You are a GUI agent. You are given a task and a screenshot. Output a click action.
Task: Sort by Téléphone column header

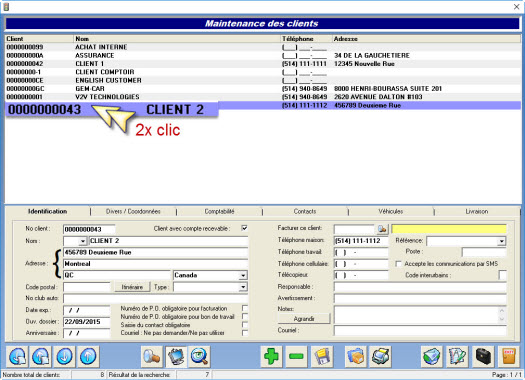[x=306, y=39]
